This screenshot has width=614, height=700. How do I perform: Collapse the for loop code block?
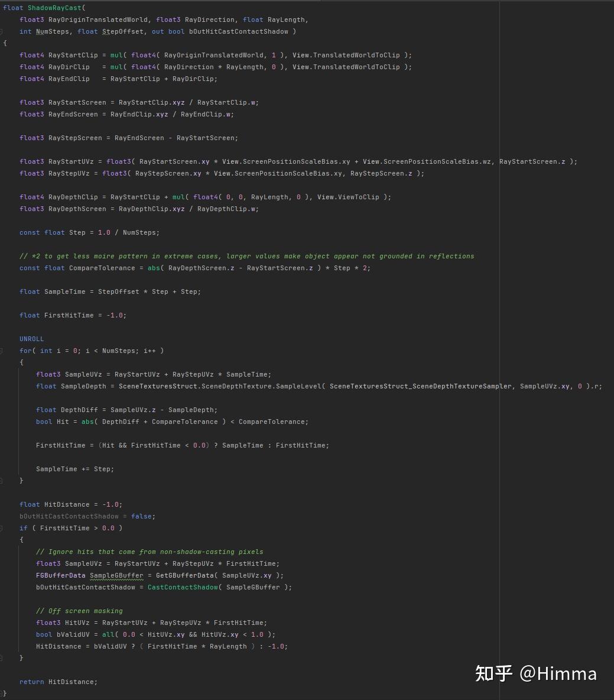(2, 351)
